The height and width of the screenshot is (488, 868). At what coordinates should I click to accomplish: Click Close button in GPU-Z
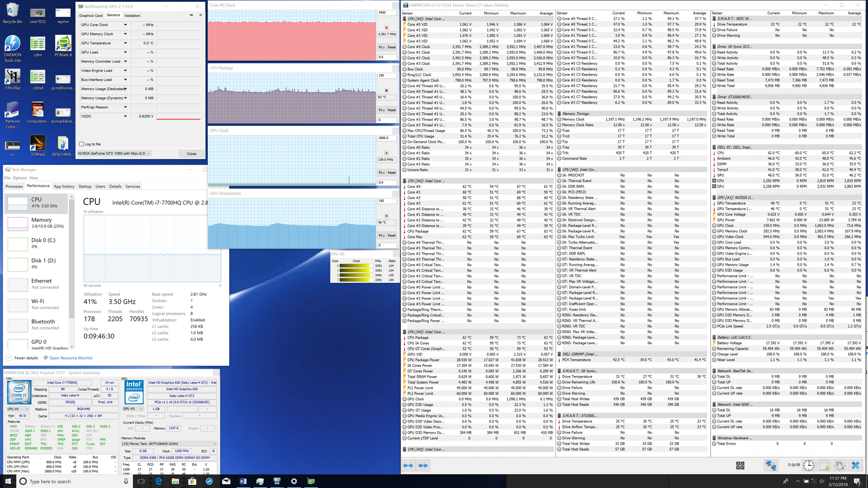click(x=192, y=154)
